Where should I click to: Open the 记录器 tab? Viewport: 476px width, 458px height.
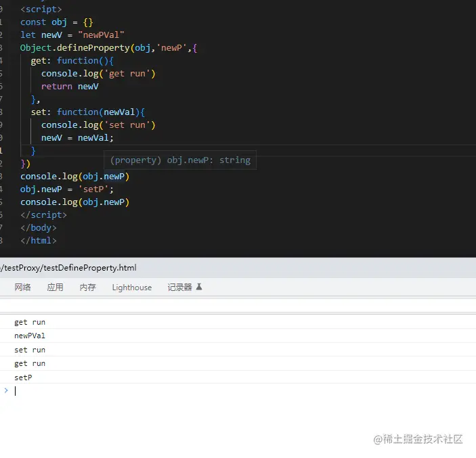179,287
